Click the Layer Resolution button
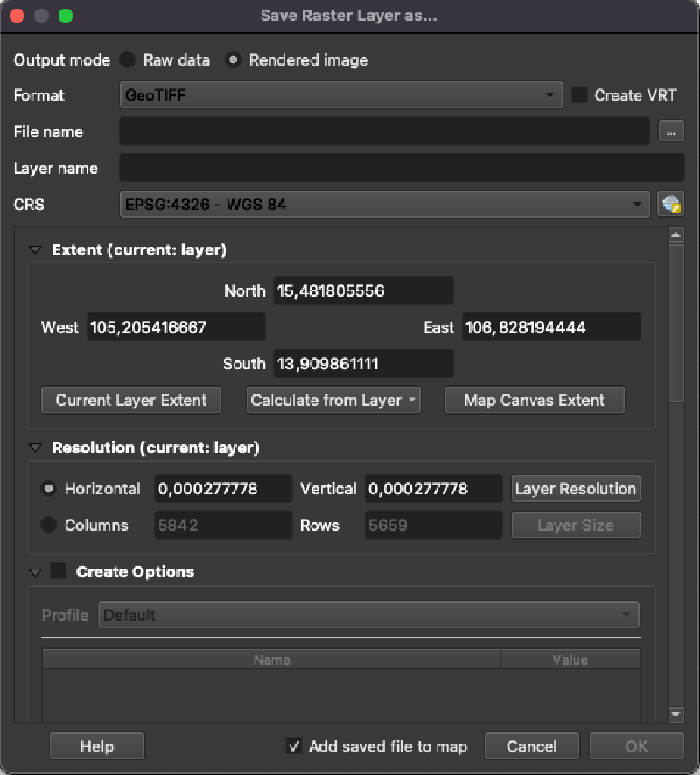Screen dimensions: 700x775 575,488
